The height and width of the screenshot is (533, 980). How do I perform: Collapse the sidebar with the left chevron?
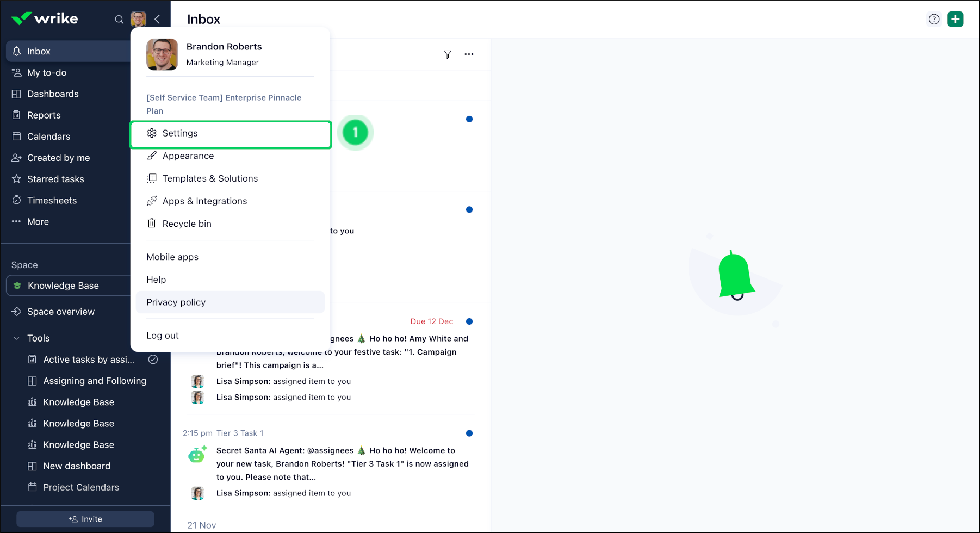[x=157, y=20]
